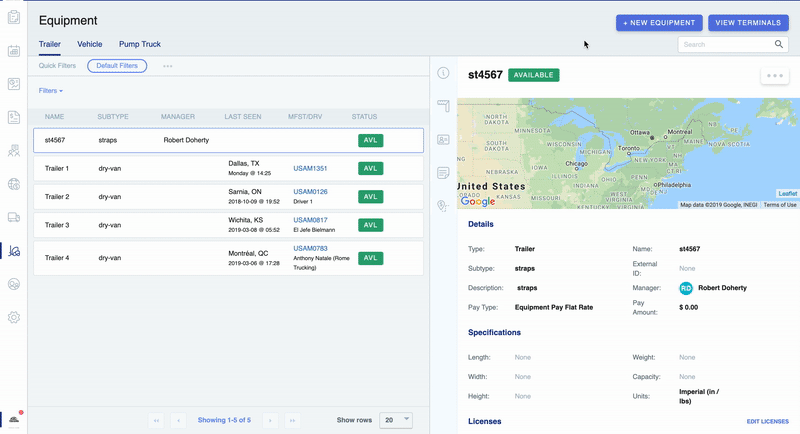
Task: Open settings gear in left sidebar
Action: point(14,317)
